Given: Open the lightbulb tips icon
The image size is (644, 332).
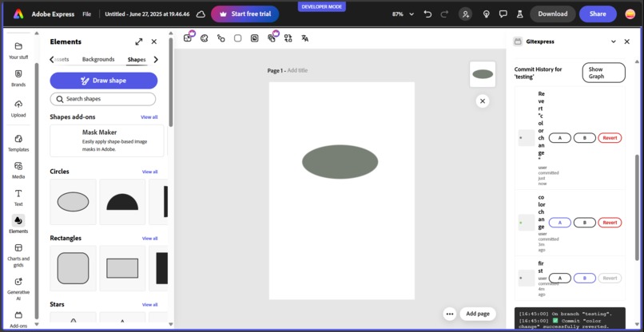Looking at the screenshot, I should (x=487, y=14).
